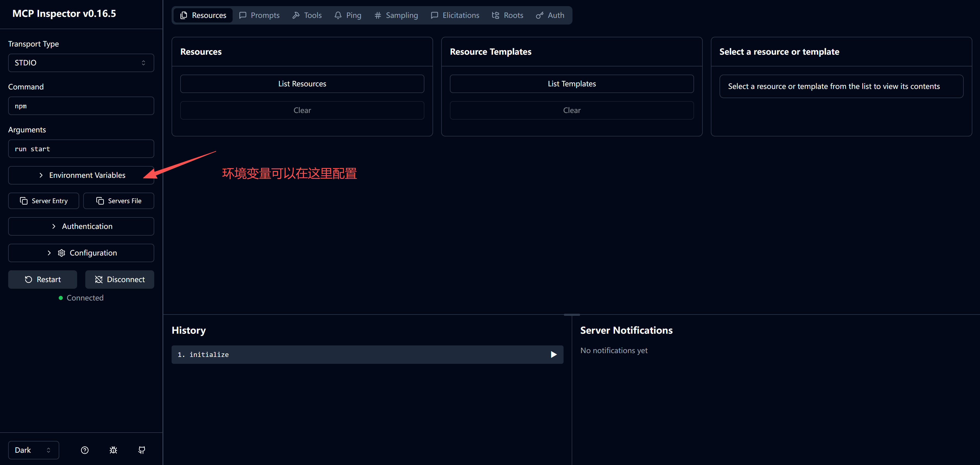Expand the Authentication section

coord(81,226)
